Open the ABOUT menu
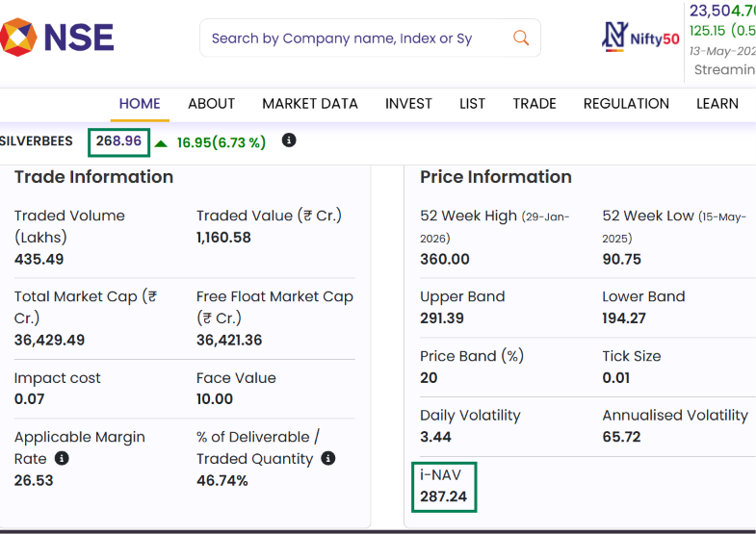756x534 pixels. tap(211, 104)
